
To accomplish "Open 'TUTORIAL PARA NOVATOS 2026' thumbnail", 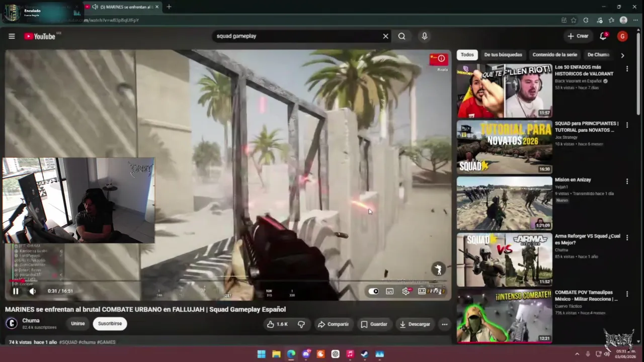I will coord(504,147).
